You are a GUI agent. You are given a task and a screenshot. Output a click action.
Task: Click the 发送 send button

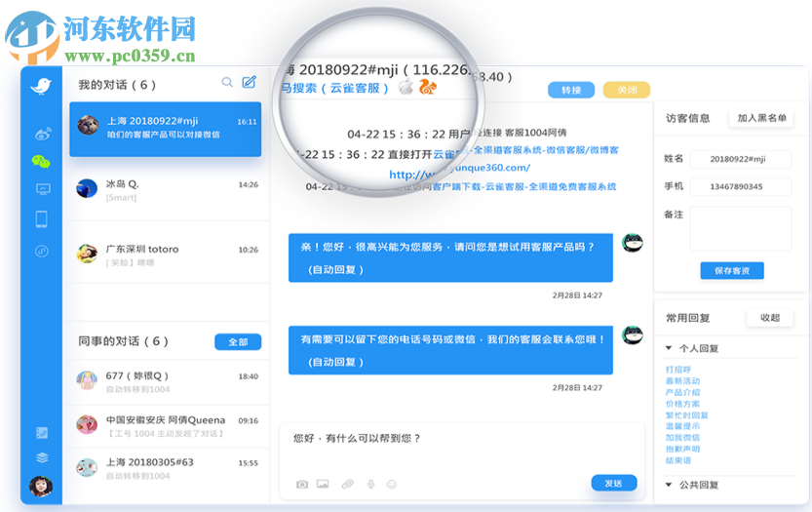614,483
